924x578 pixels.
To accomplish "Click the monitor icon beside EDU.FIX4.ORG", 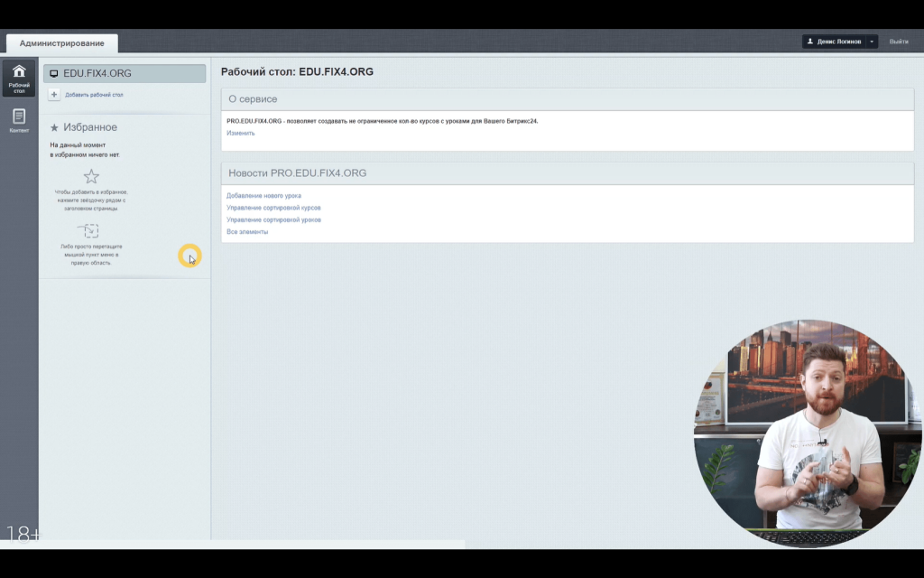I will tap(53, 74).
